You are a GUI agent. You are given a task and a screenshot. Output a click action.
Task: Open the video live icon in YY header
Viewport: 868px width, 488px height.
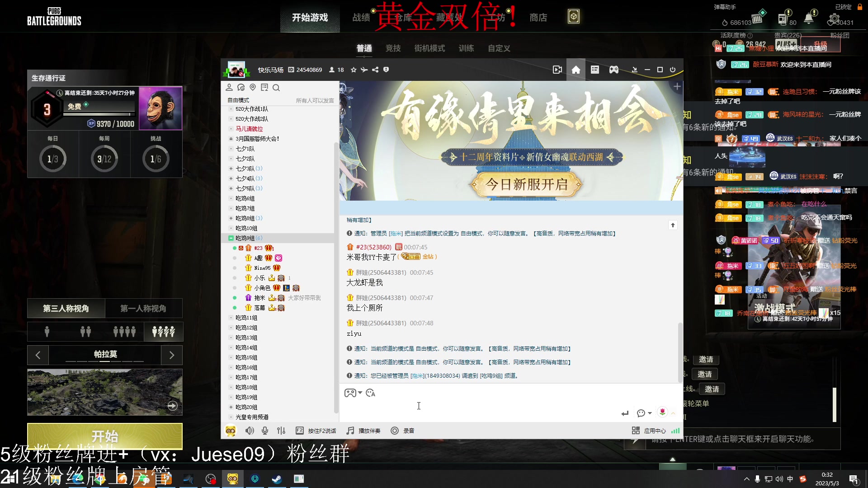coord(557,70)
